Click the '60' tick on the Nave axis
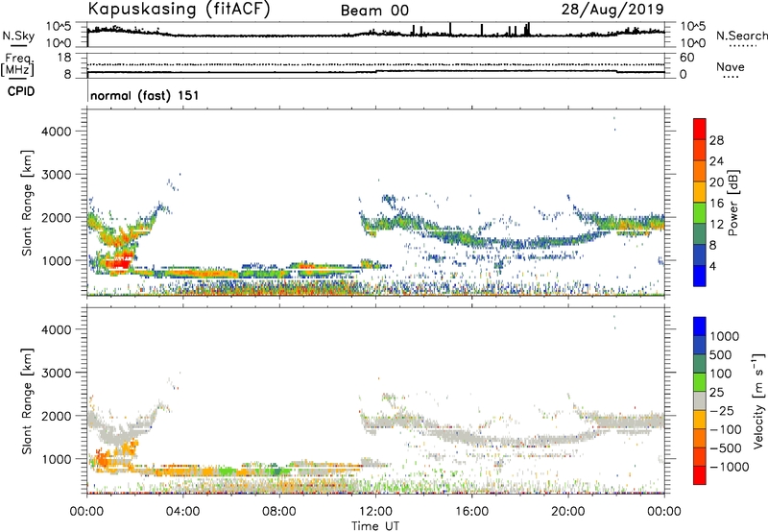 tap(686, 58)
